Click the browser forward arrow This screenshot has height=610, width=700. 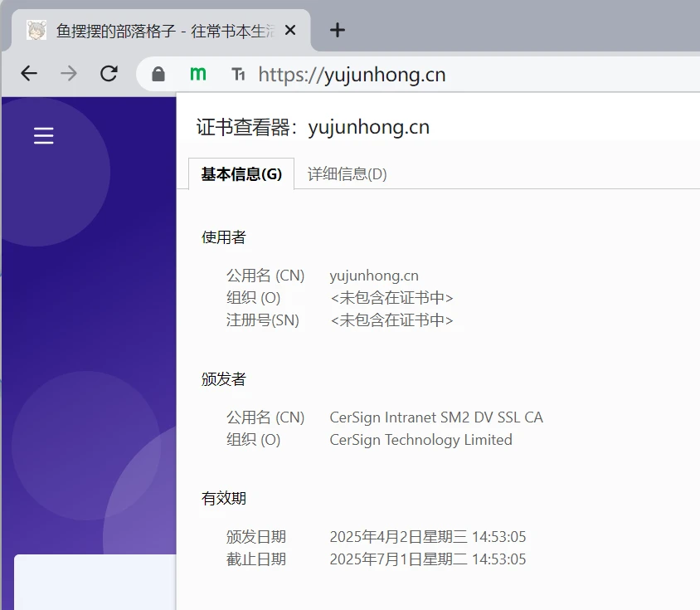pyautogui.click(x=69, y=74)
